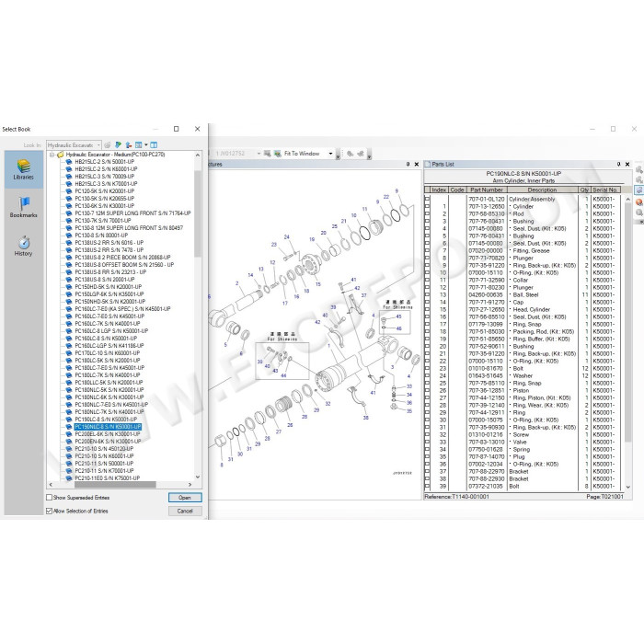Click the folder icon of Hydraulic Excavator - Medium

(61, 155)
